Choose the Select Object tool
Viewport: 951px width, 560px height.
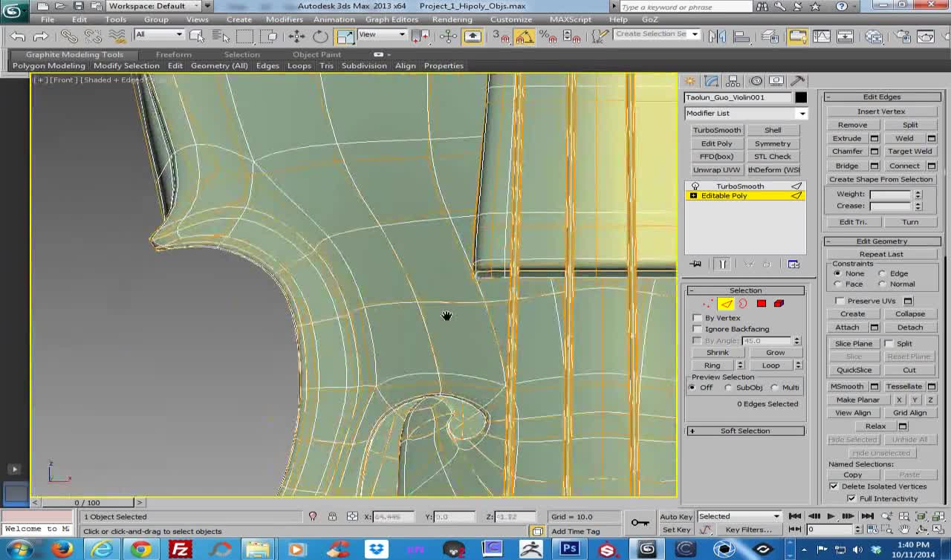tap(197, 36)
